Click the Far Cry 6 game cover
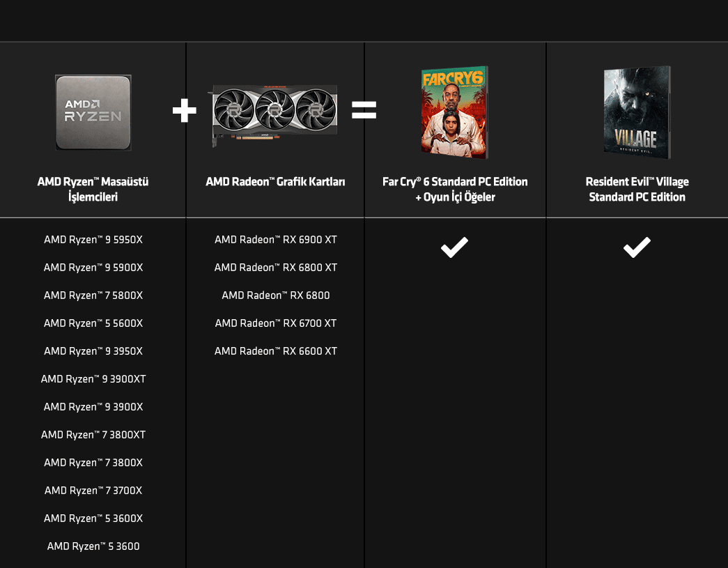728x568 pixels. click(454, 112)
